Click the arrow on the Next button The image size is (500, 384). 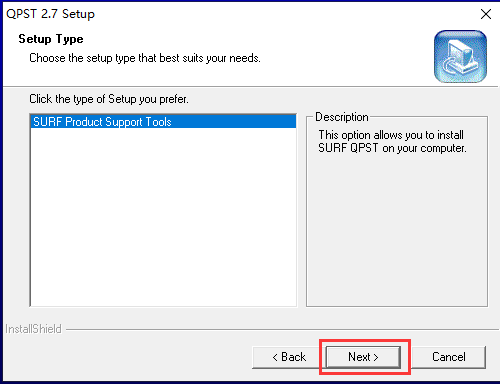point(376,357)
